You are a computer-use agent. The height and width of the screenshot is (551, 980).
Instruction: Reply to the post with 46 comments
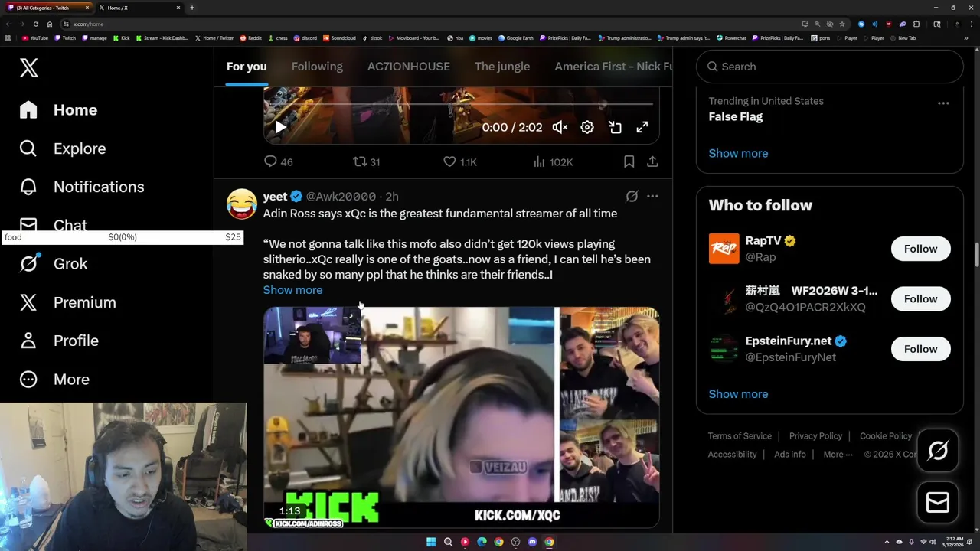coord(278,161)
